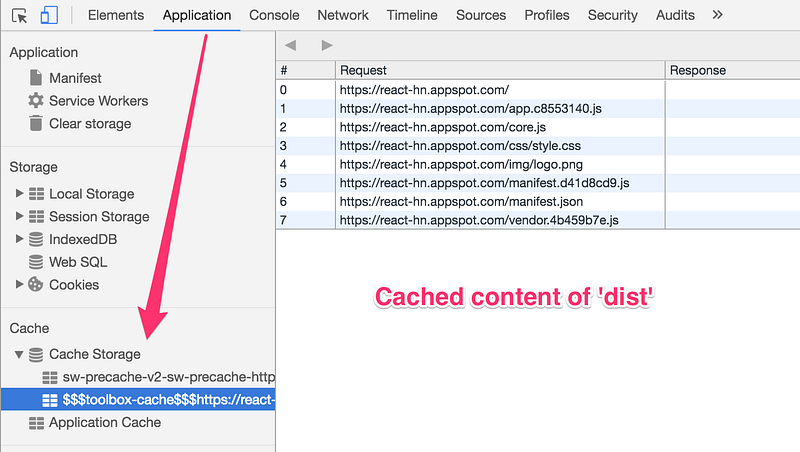Screen dimensions: 800x452
Task: Expand the Local Storage tree
Action: pos(19,193)
